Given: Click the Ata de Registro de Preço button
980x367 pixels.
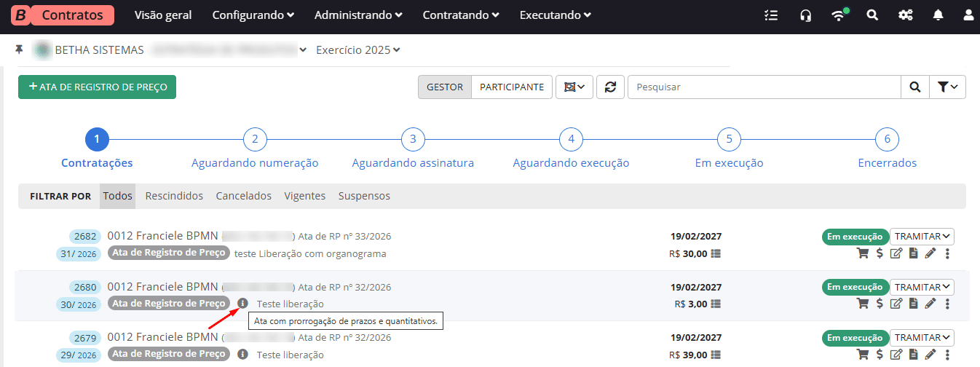Looking at the screenshot, I should pyautogui.click(x=97, y=87).
